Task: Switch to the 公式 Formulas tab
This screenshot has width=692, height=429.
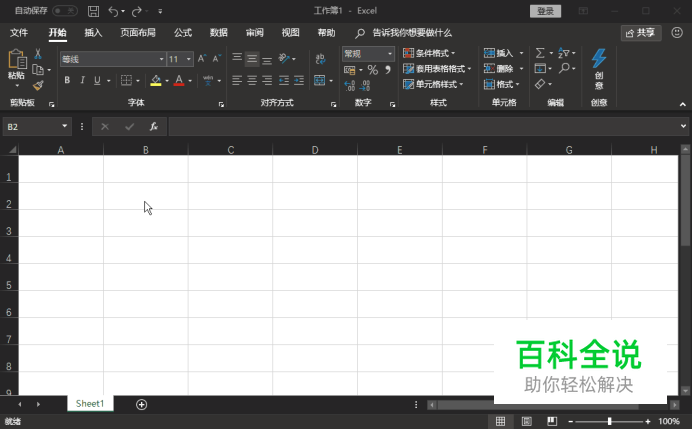Action: (x=183, y=33)
